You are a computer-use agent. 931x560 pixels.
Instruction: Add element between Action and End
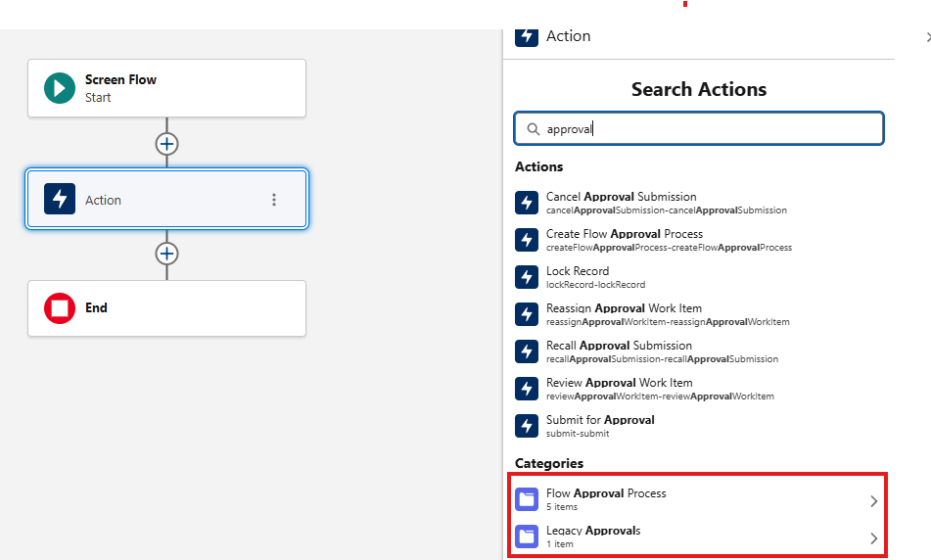pyautogui.click(x=166, y=254)
